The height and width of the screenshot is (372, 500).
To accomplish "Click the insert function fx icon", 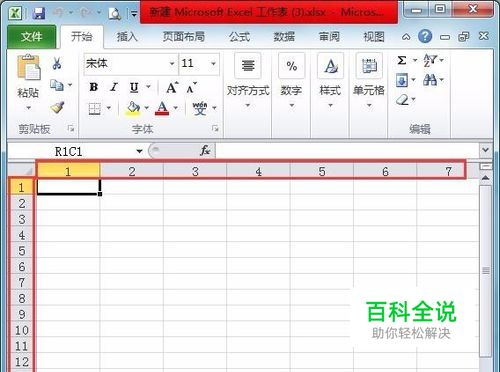I will click(x=205, y=151).
